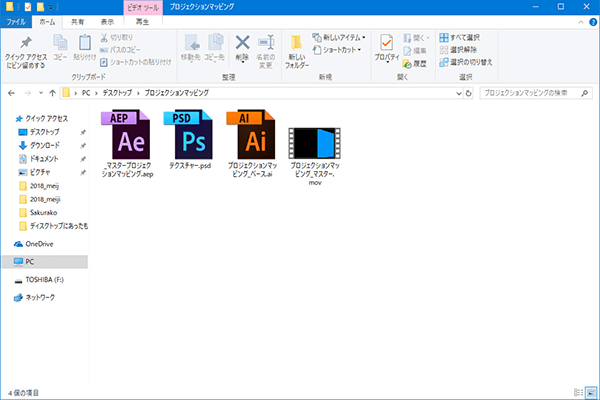Select the プロジェクションマッピング_ベース.ai file

[252, 144]
